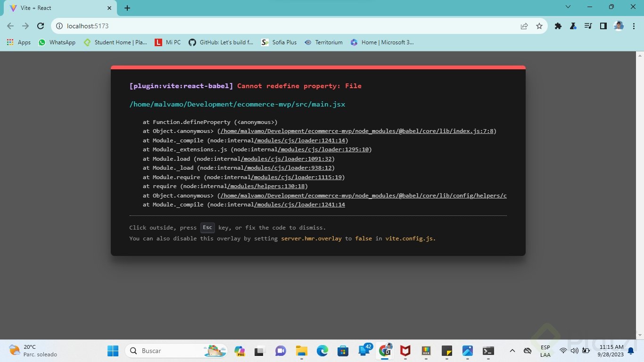Open the Home Microsoft 365 bookmark

click(382, 42)
